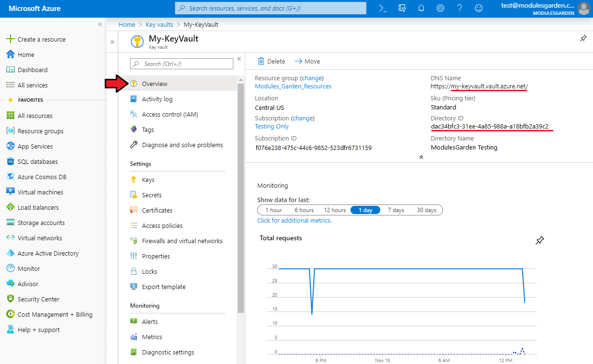Open notifications bell icon
This screenshot has width=593, height=364.
[x=421, y=8]
